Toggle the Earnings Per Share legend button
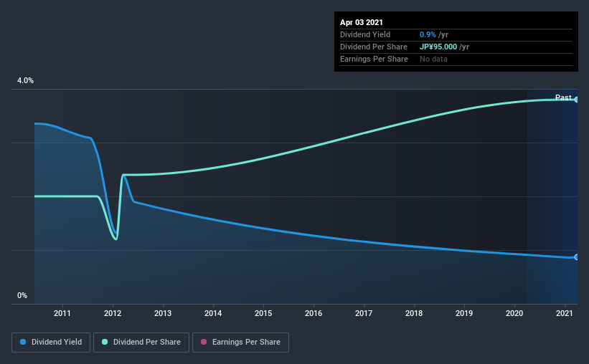This screenshot has width=589, height=364. click(x=240, y=343)
